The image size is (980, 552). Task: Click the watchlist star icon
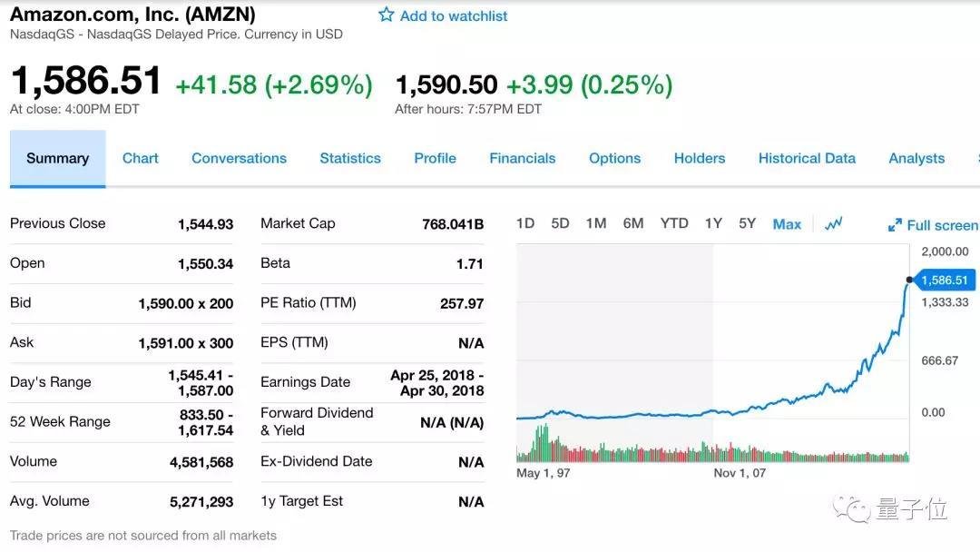click(x=387, y=15)
